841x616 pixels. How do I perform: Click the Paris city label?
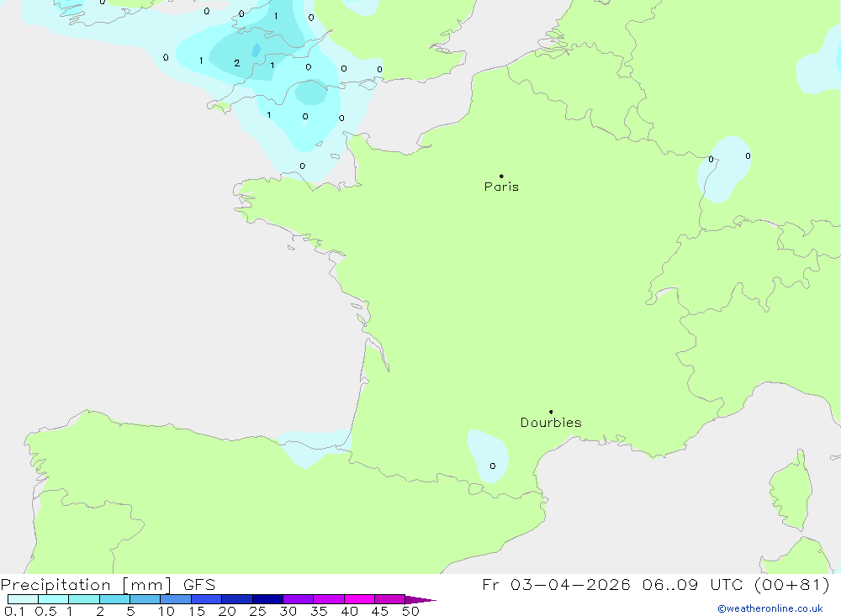click(x=501, y=187)
